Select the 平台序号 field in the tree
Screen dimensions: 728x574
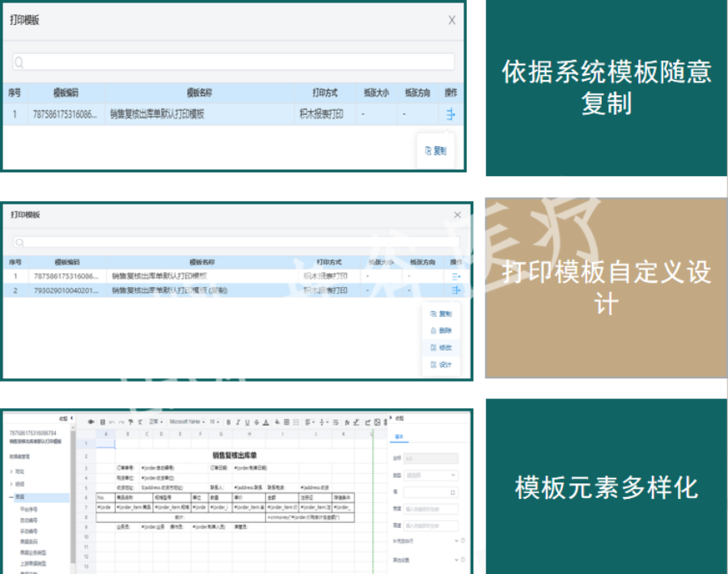(x=29, y=509)
